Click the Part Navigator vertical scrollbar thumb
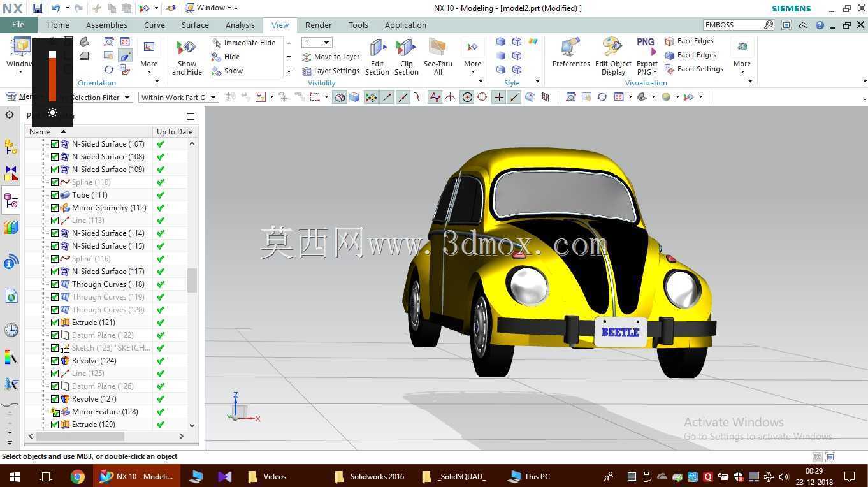868x487 pixels. tap(192, 280)
